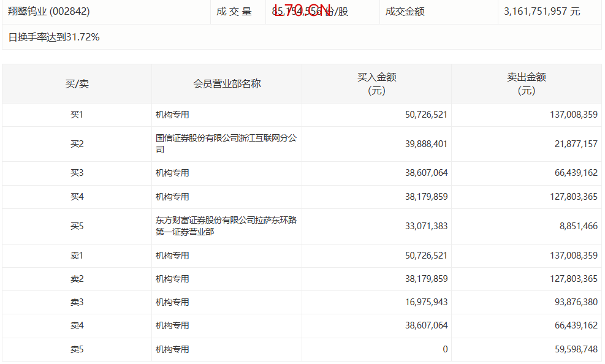Click the 日换手率达到31.72% reason text
Screen dimensions: 605x364
(x=54, y=37)
